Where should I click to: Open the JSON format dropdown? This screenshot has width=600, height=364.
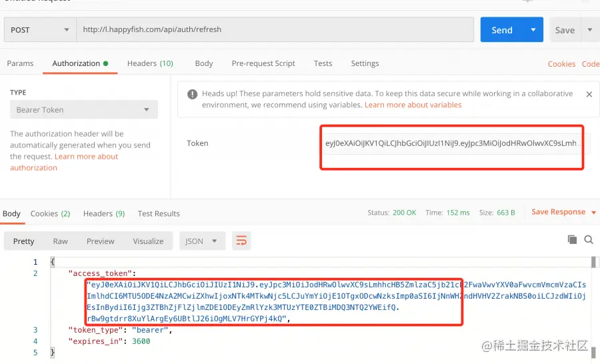click(202, 241)
